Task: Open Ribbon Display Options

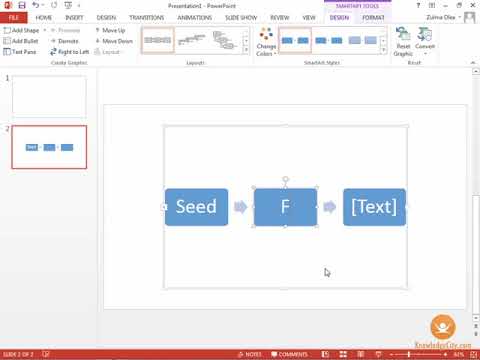Action: pyautogui.click(x=432, y=5)
